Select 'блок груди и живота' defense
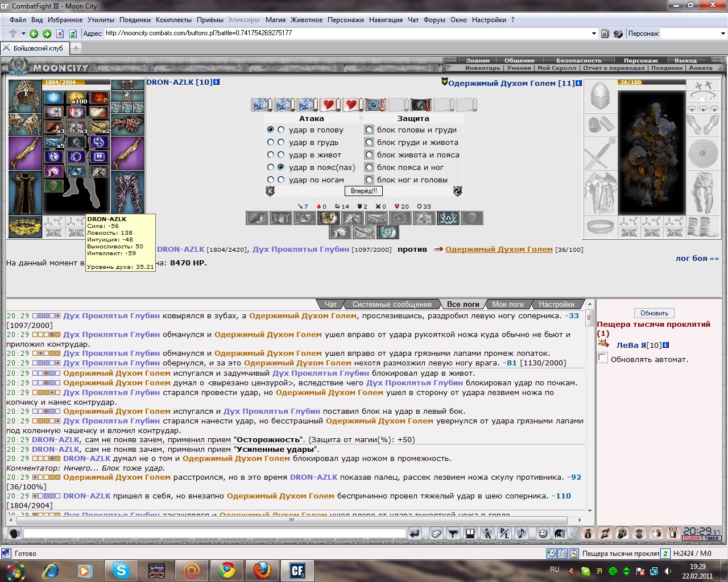The width and height of the screenshot is (728, 582). (x=369, y=142)
